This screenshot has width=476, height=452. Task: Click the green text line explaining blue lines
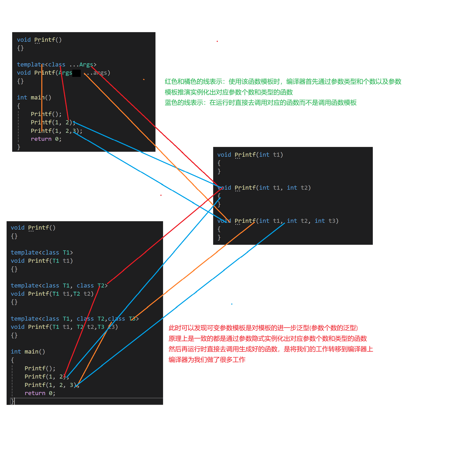[x=260, y=103]
